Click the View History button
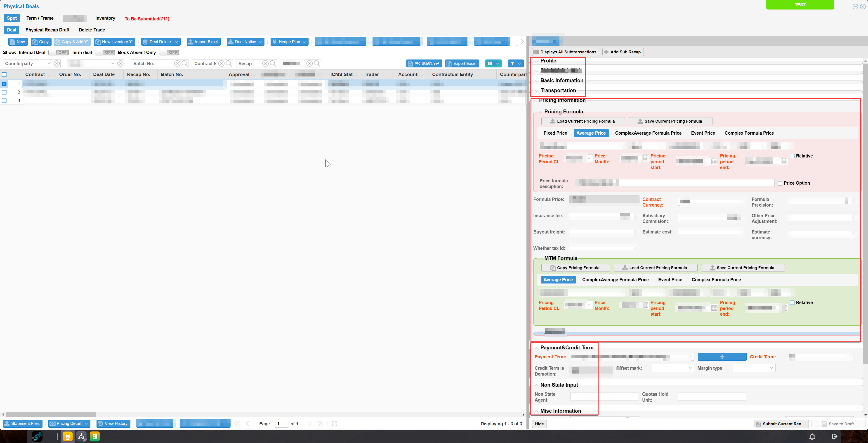This screenshot has width=868, height=443. click(x=113, y=424)
